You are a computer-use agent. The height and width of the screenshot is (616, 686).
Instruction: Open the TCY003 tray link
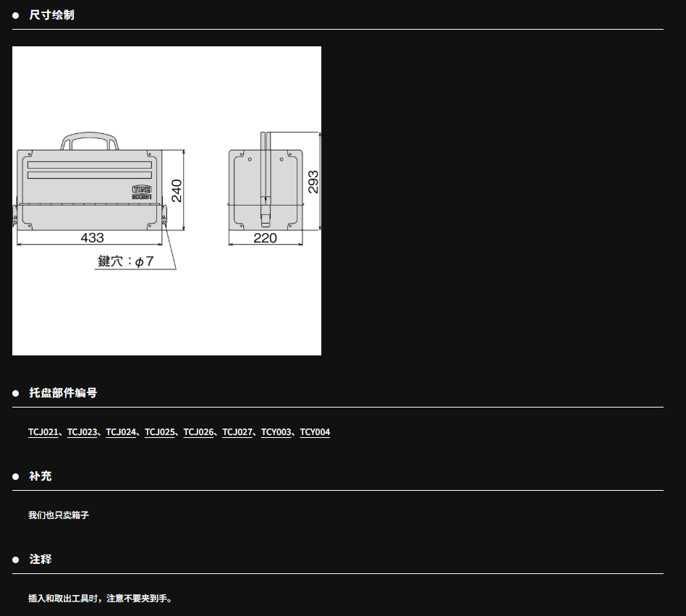(x=276, y=432)
